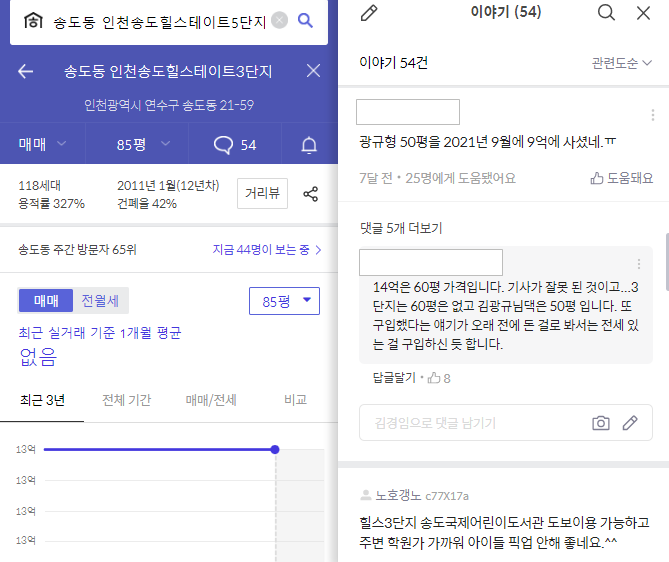669x562 pixels.
Task: Click the user avatar icon of 노호갱노
Action: [366, 495]
